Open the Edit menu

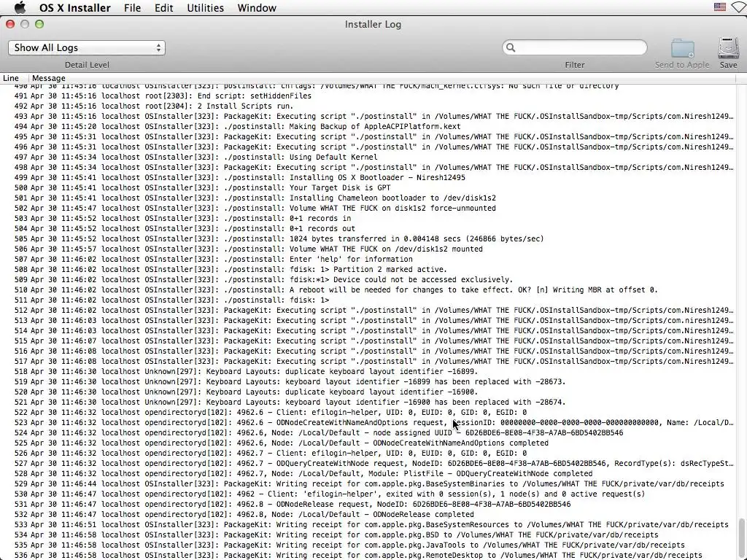(164, 7)
